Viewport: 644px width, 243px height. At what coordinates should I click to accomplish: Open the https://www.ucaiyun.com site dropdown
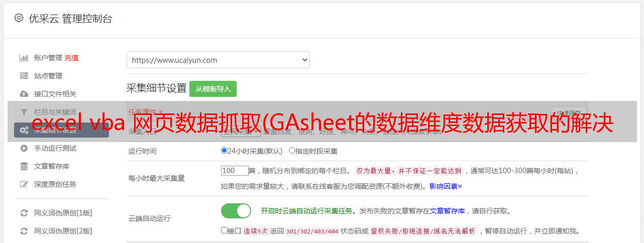(218, 60)
